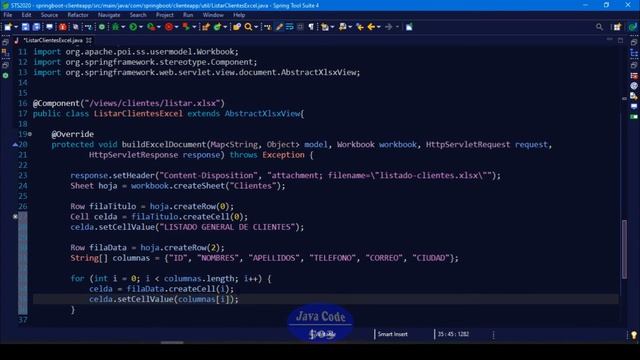Click the editor vertical scrollbar thumb
Screen dimensions: 640x360
624,249
